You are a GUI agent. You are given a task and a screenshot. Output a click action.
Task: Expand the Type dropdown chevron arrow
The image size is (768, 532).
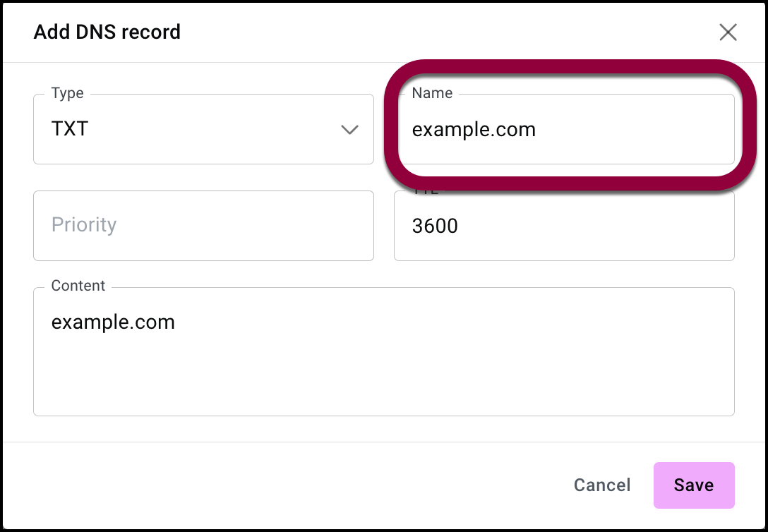pos(349,130)
